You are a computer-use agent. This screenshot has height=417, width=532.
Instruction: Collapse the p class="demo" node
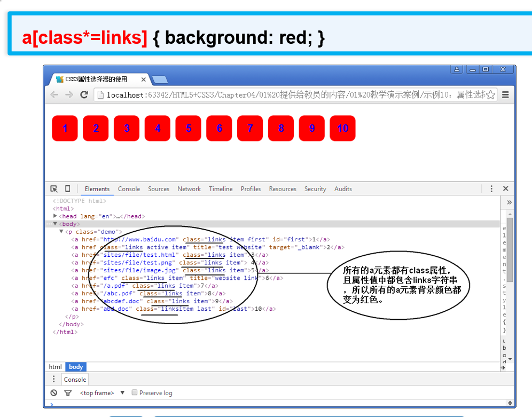[x=61, y=232]
